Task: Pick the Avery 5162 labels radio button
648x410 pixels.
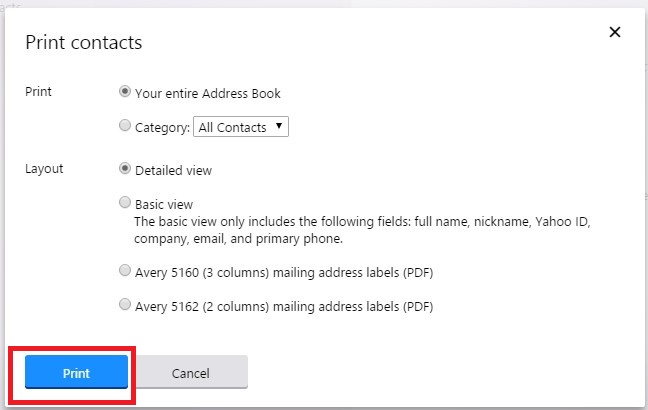Action: point(125,305)
